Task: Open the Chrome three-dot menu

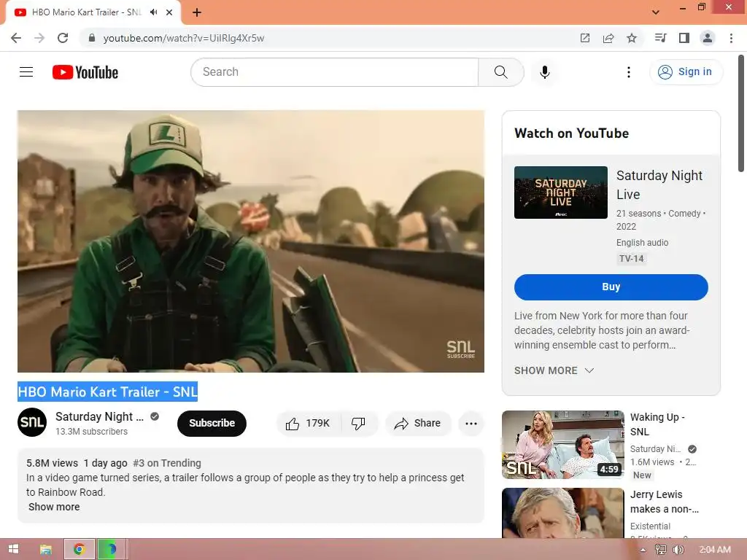Action: 731,38
